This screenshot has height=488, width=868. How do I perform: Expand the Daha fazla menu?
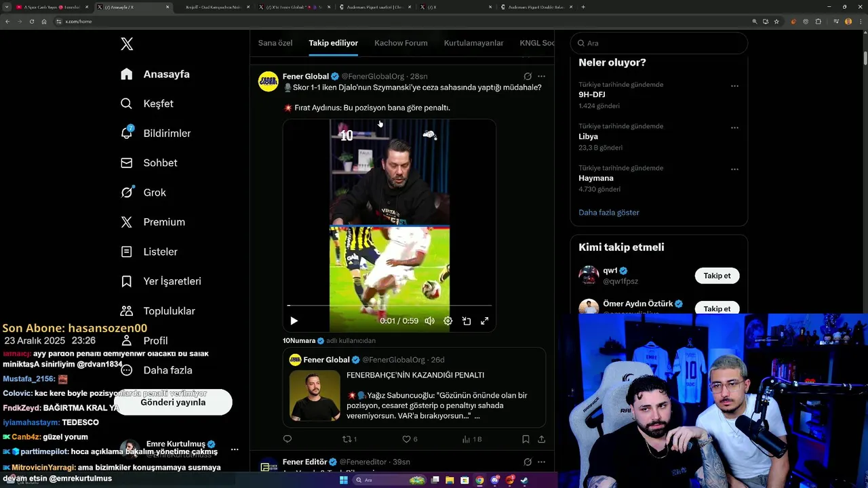(x=156, y=370)
